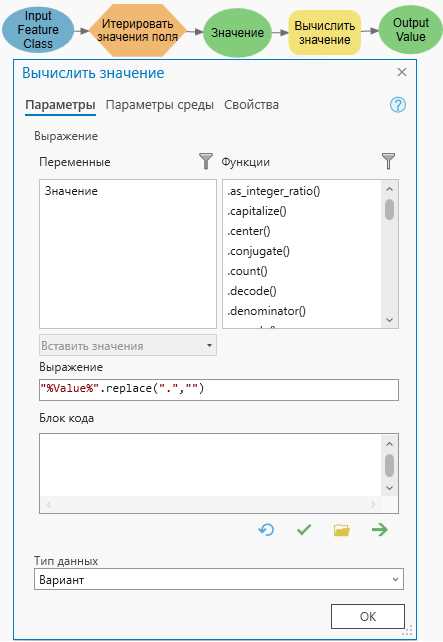Click the green arrow export icon
Image resolution: width=443 pixels, height=642 pixels.
(380, 530)
